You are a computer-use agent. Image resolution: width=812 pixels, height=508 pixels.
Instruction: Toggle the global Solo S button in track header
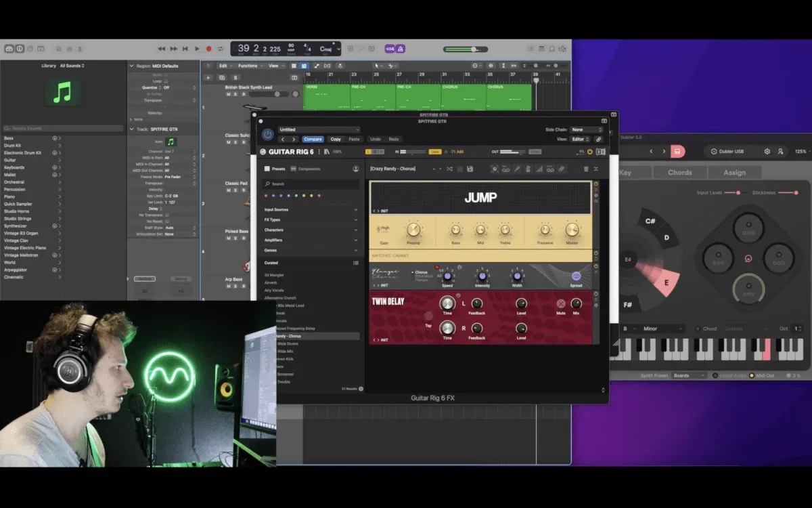pos(235,77)
